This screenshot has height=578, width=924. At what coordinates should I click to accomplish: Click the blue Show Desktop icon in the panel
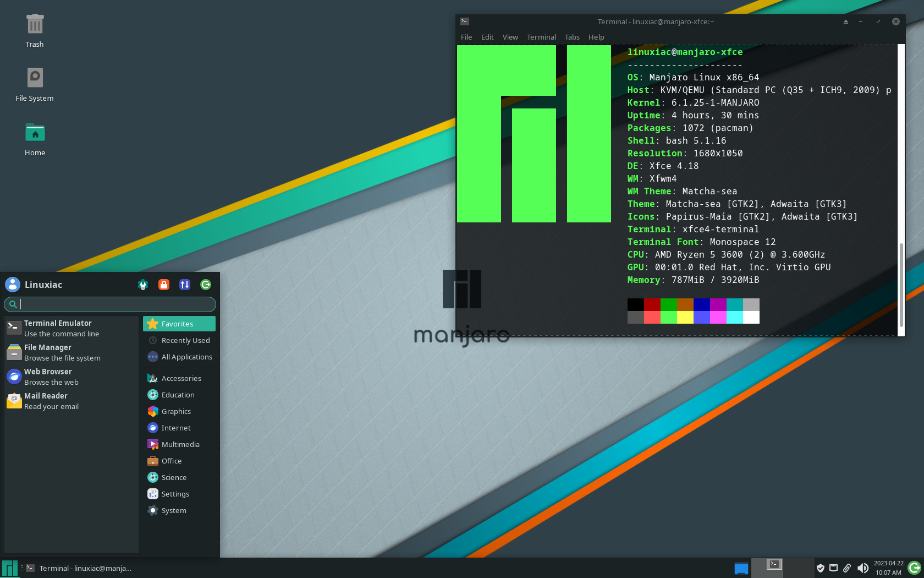(741, 568)
